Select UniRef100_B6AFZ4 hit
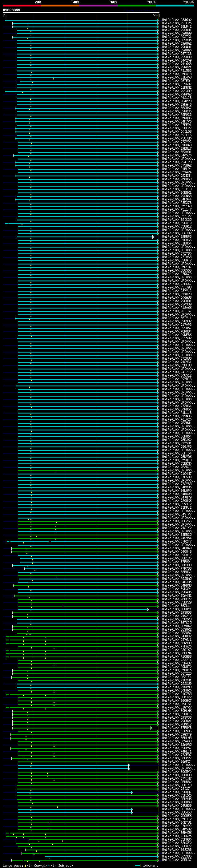 coord(177,761)
